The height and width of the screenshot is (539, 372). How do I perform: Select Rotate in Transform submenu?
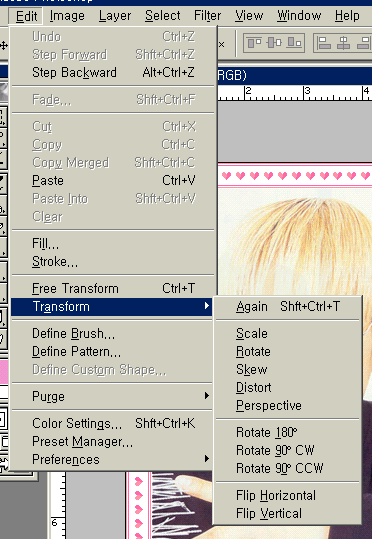pos(287,352)
